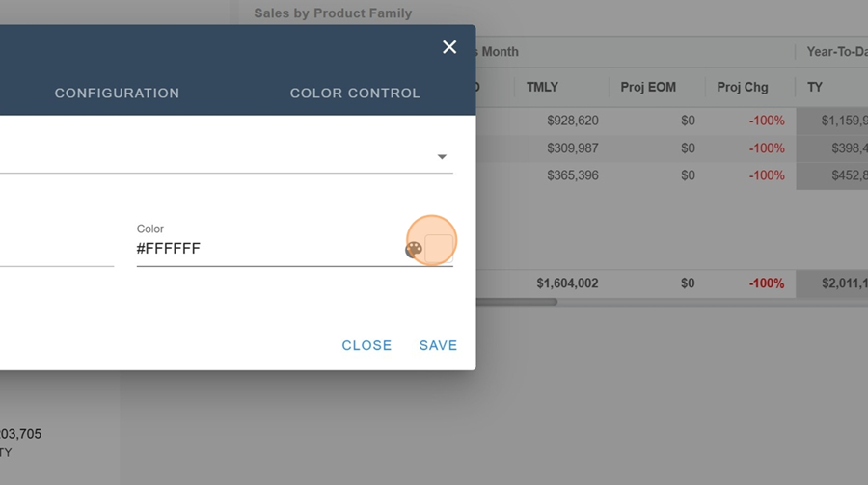868x485 pixels.
Task: Select the Proj EOM column header
Action: coord(648,87)
